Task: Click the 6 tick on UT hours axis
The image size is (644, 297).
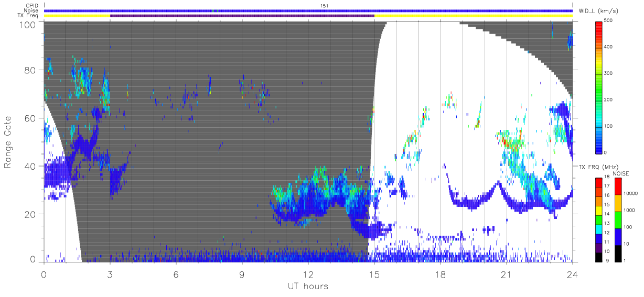Action: tap(176, 274)
